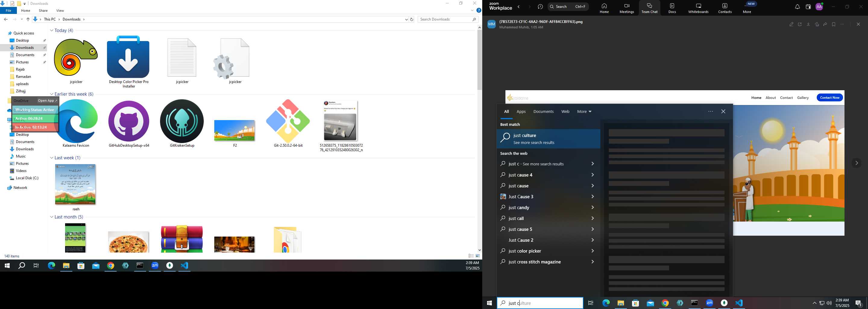
Task: Open Zoom Meetings tab
Action: (627, 8)
